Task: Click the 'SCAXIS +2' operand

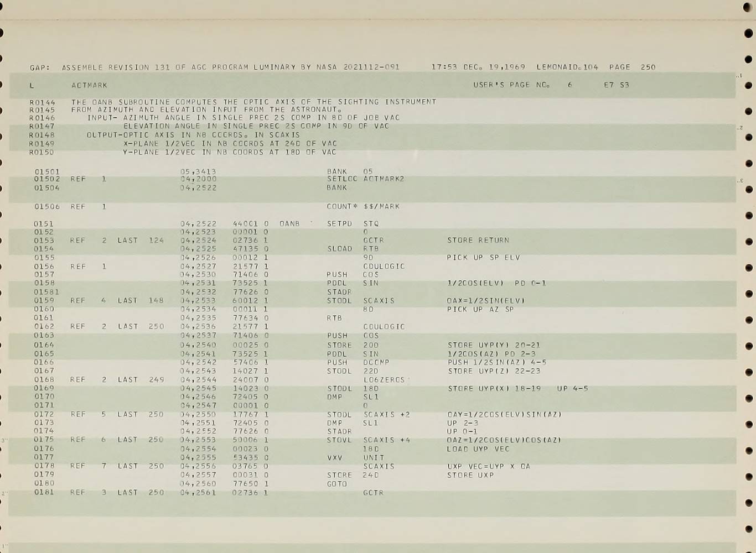Action: pos(387,415)
